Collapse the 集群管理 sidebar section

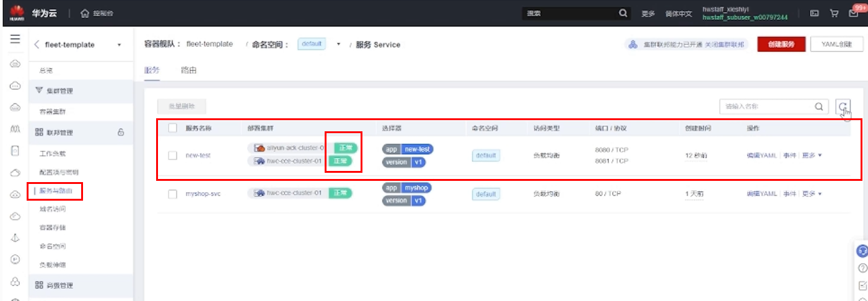tap(80, 91)
